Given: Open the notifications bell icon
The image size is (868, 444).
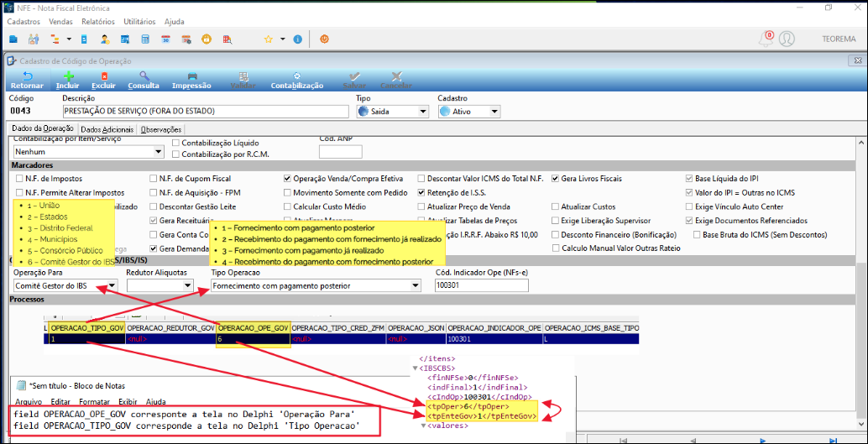Looking at the screenshot, I should click(766, 39).
